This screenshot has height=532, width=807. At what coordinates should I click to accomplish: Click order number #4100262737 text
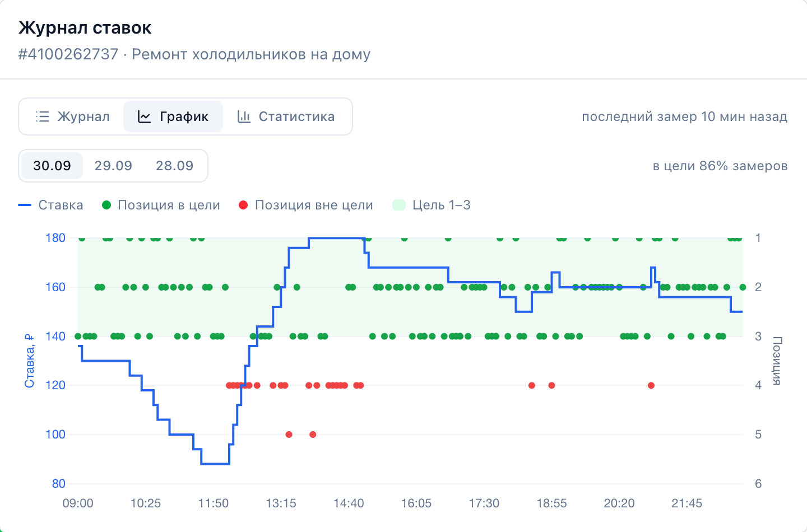(68, 54)
